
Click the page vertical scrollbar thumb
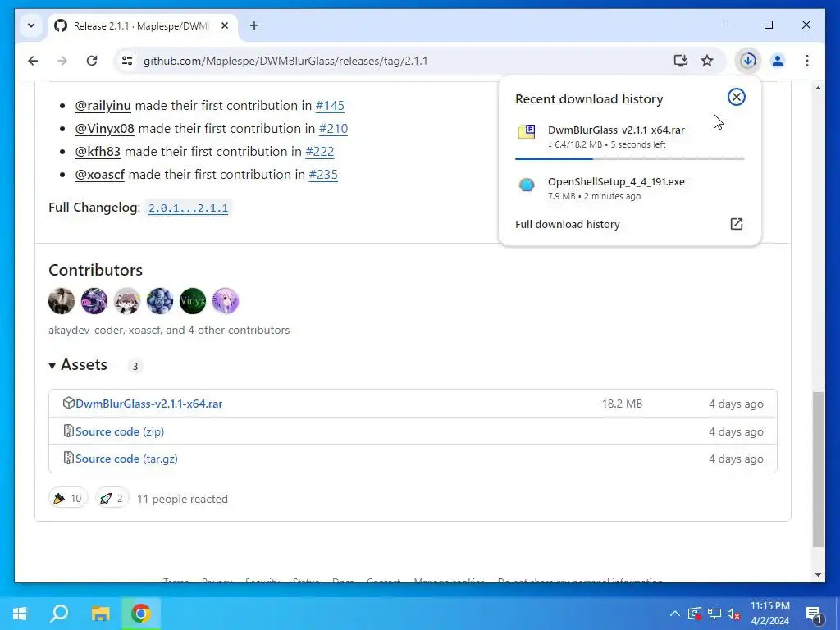818,470
